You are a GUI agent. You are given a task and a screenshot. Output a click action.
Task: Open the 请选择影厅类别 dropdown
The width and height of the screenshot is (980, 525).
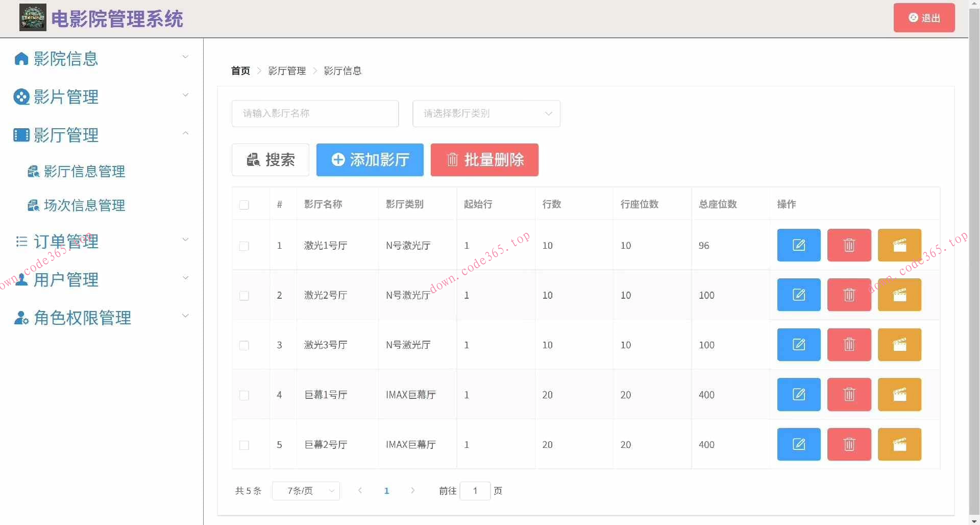[485, 113]
